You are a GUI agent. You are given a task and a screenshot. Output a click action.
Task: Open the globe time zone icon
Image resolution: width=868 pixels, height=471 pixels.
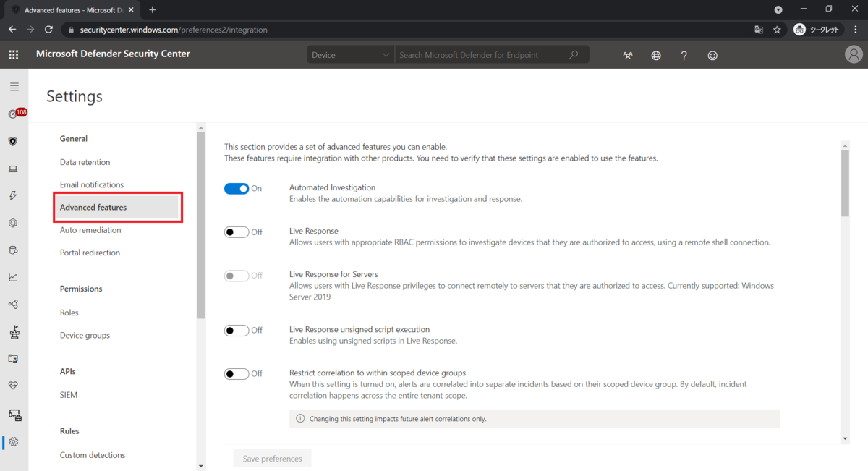[x=656, y=55]
